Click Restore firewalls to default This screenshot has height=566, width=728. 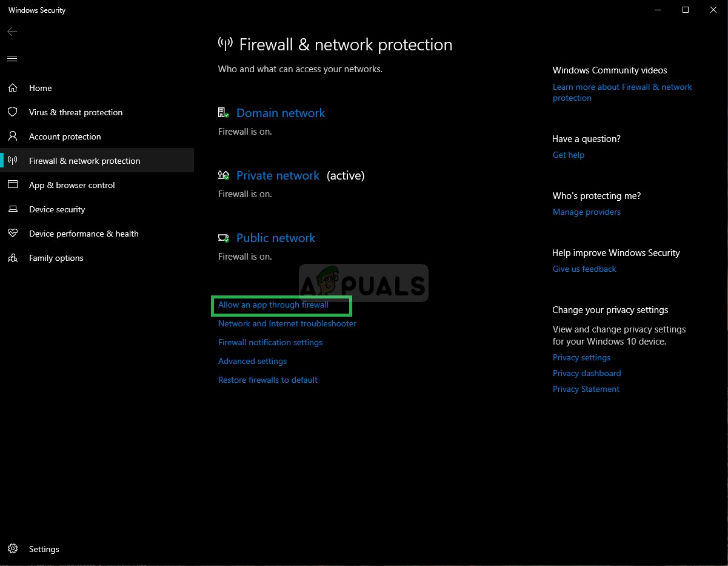pos(268,380)
